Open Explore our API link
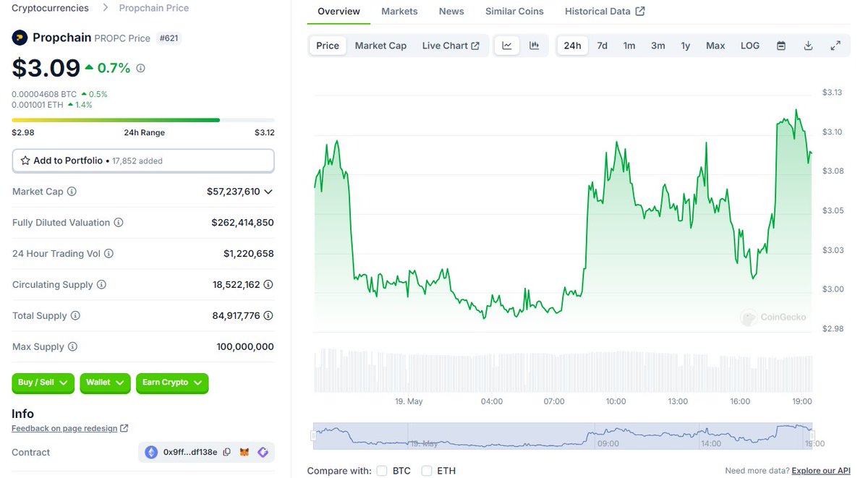 pyautogui.click(x=821, y=471)
